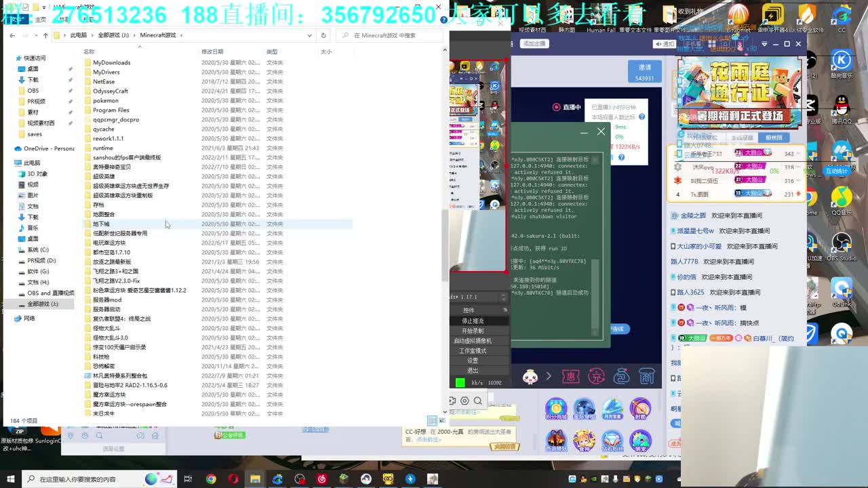Open OBS 设置 from the control panel
This screenshot has height=488, width=868.
[473, 361]
